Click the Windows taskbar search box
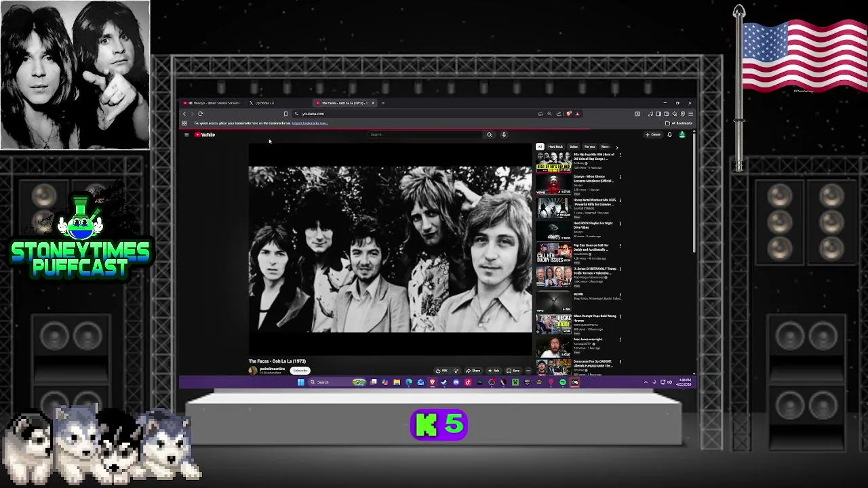 click(337, 382)
